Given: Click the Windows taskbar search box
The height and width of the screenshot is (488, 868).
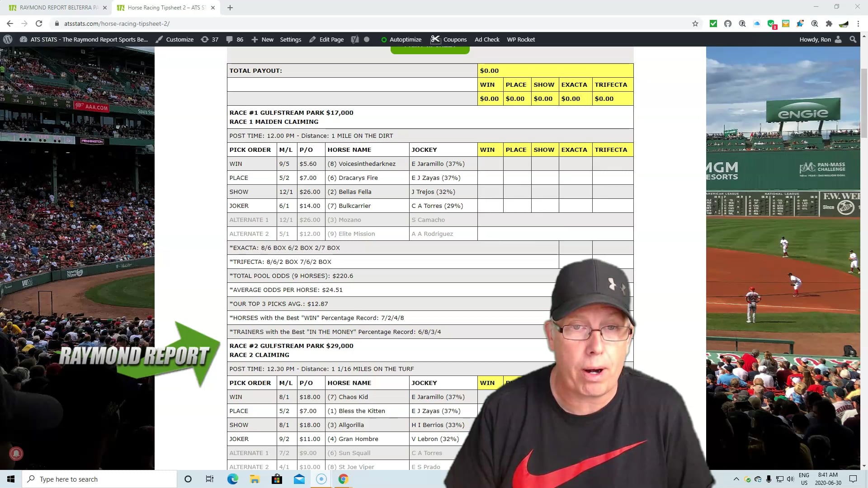Looking at the screenshot, I should pos(99,479).
